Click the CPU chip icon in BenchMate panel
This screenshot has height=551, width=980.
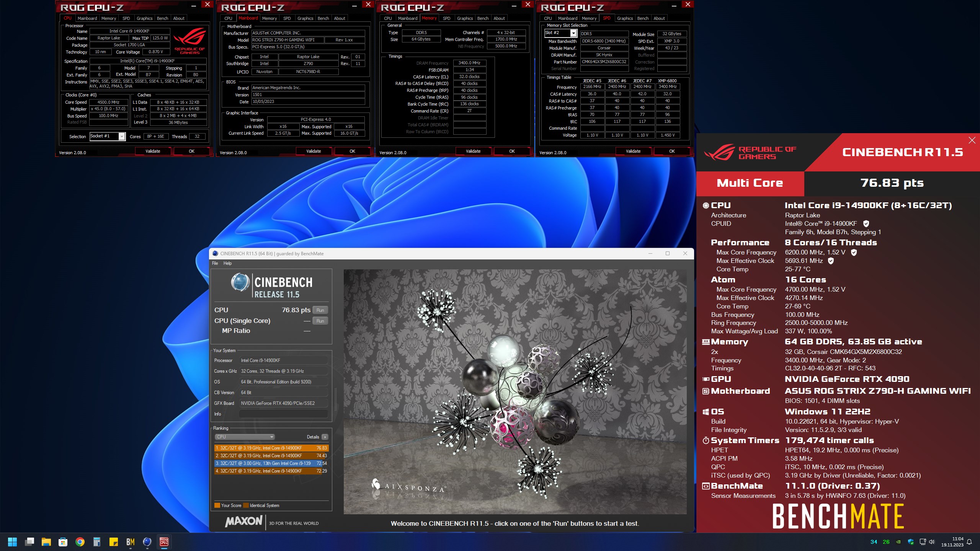(706, 205)
